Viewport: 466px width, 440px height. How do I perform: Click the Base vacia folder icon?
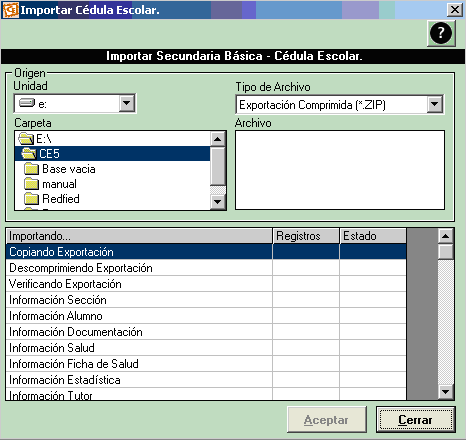pyautogui.click(x=32, y=169)
